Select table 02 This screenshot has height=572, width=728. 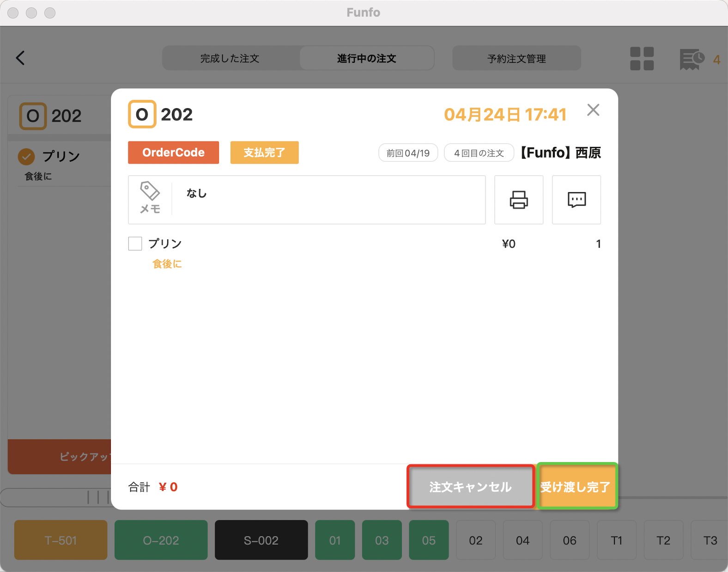476,540
